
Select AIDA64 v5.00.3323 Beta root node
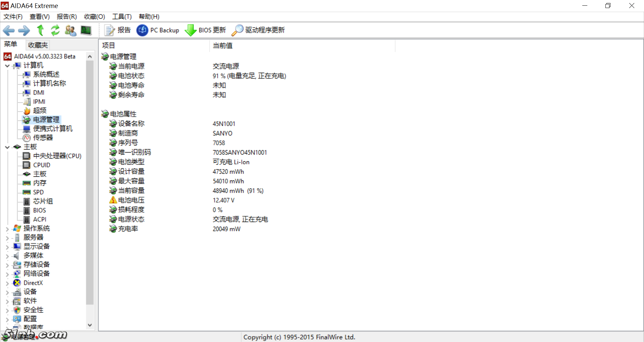pos(45,56)
